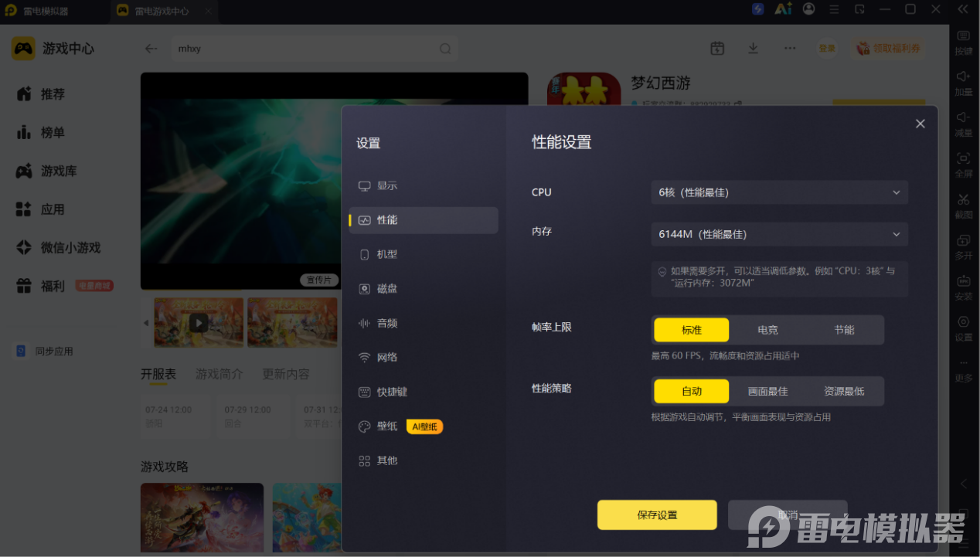Image resolution: width=980 pixels, height=557 pixels.
Task: Click the 保存设置 button
Action: (657, 515)
